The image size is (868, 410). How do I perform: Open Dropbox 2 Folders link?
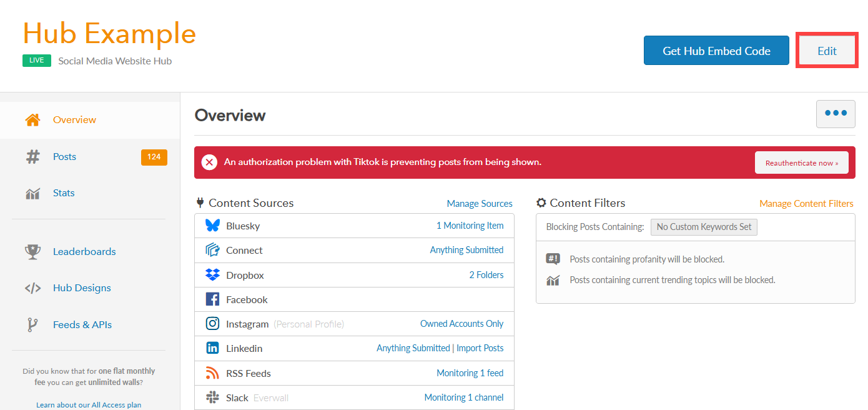486,275
